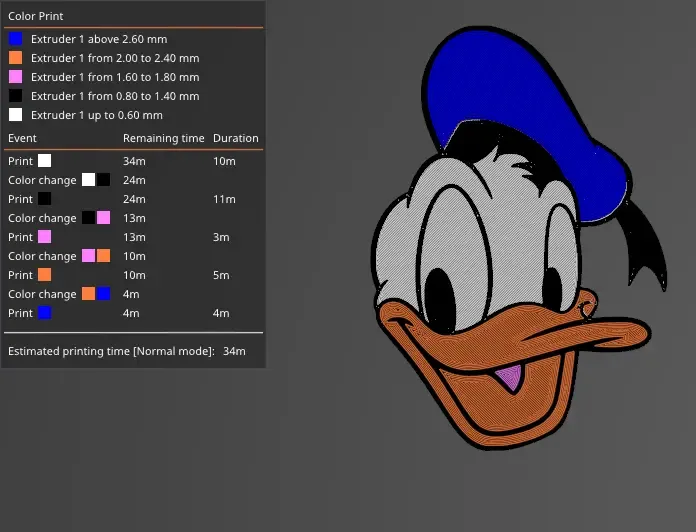Click the blue swatch in the last Print row
The height and width of the screenshot is (532, 696).
click(x=44, y=313)
